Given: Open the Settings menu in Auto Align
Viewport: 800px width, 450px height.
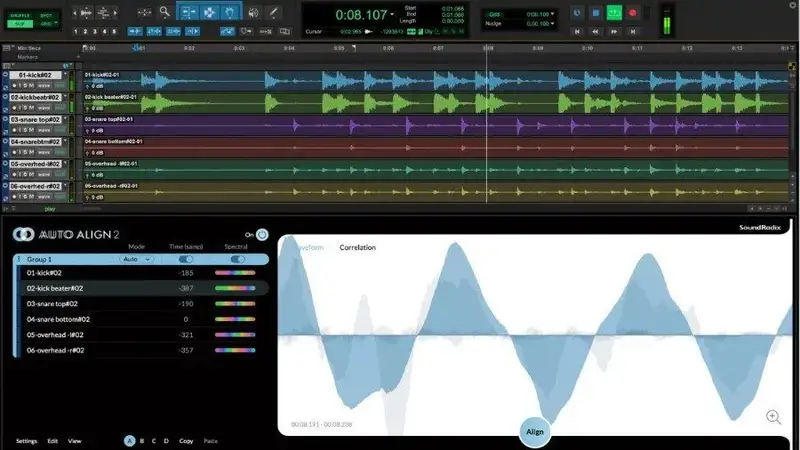Looking at the screenshot, I should 27,441.
